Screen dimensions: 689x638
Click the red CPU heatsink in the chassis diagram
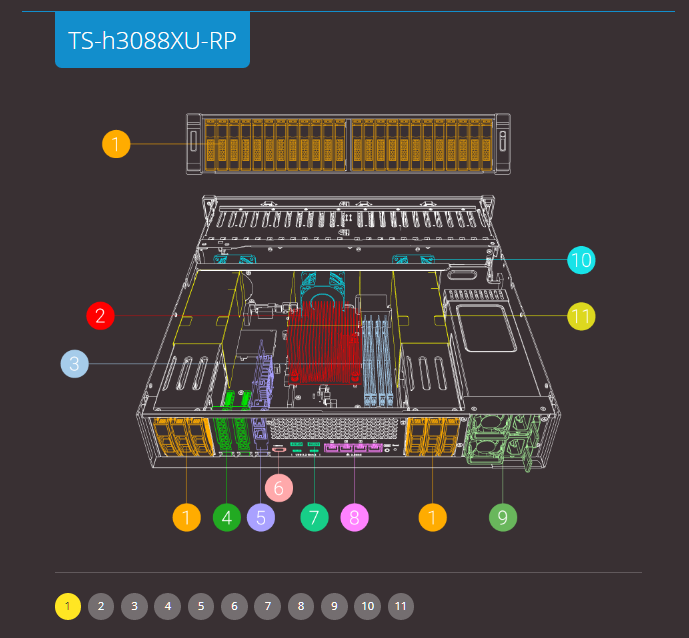coord(324,342)
